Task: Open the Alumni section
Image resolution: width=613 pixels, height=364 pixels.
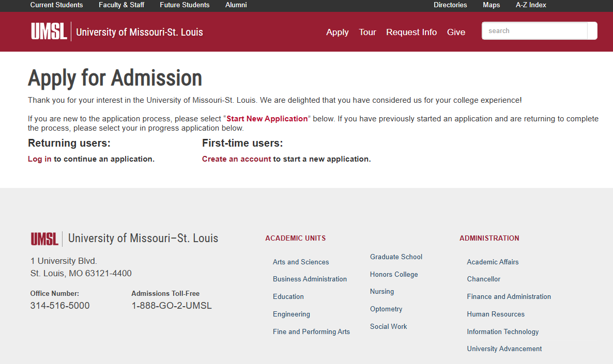Action: (236, 5)
